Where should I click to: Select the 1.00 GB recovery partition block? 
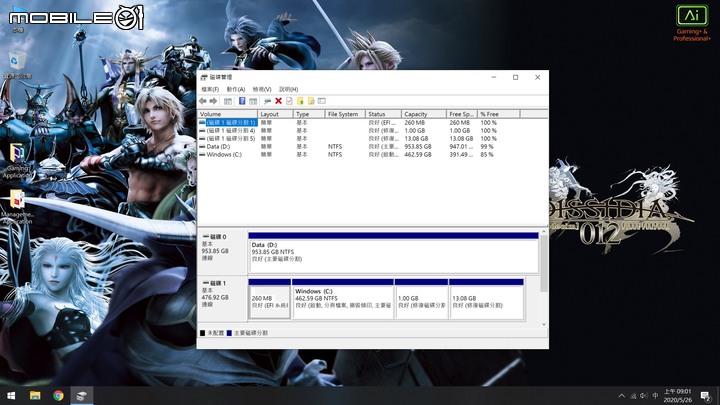pyautogui.click(x=421, y=299)
